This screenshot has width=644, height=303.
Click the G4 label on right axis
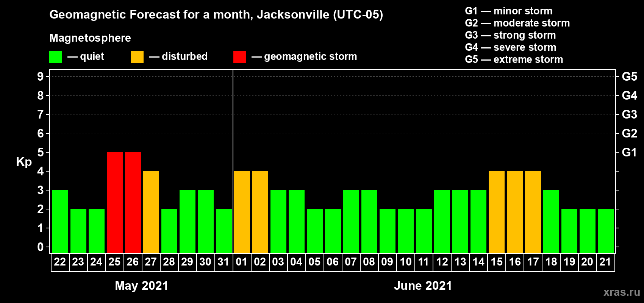point(630,95)
